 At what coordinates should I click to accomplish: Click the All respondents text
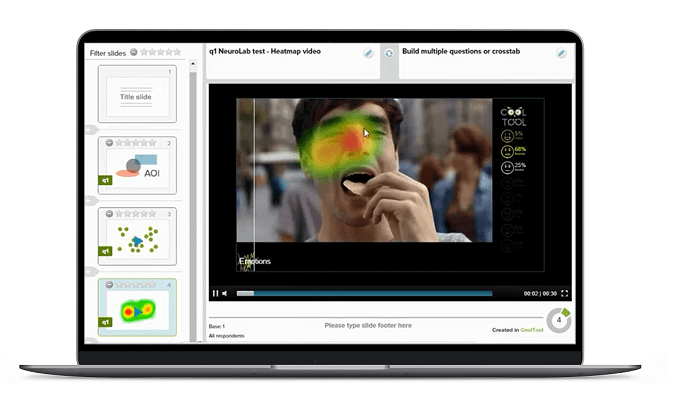[227, 336]
